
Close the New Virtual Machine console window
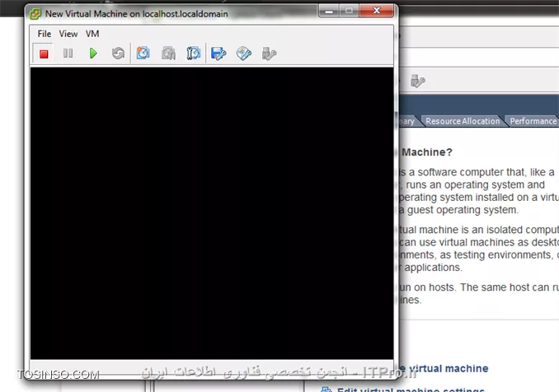[377, 11]
